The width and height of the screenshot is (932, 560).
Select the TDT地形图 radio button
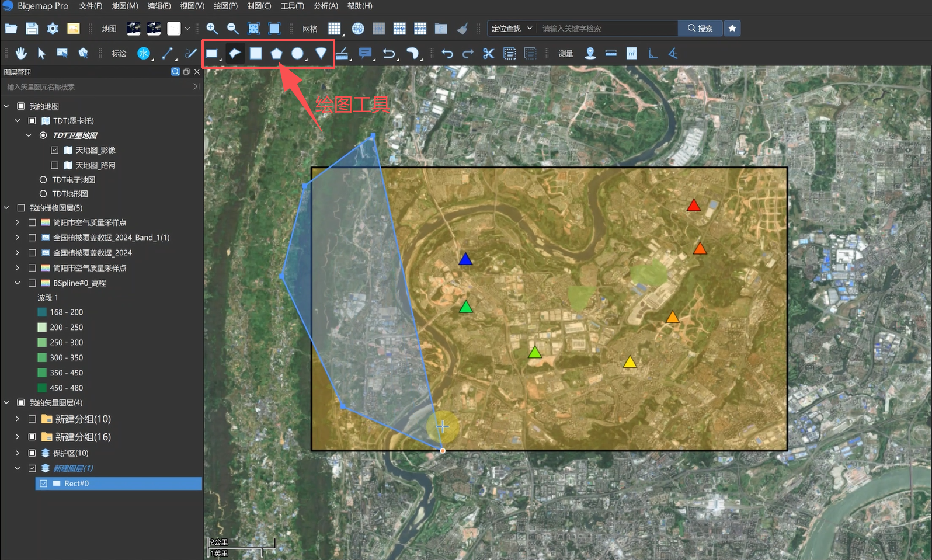[43, 193]
